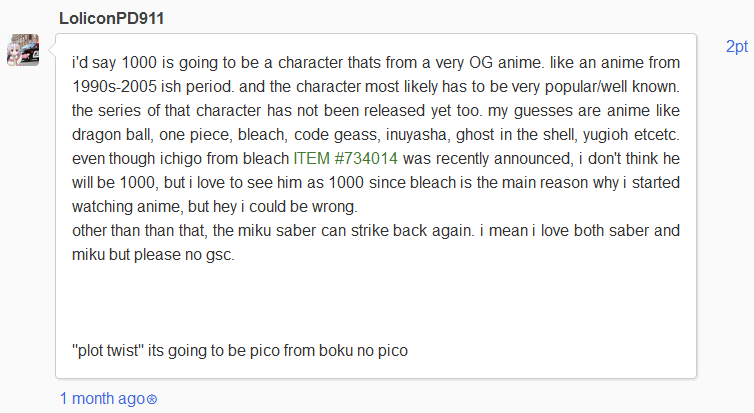Click 'the series of that character' line
754x413 pixels.
tap(376, 111)
